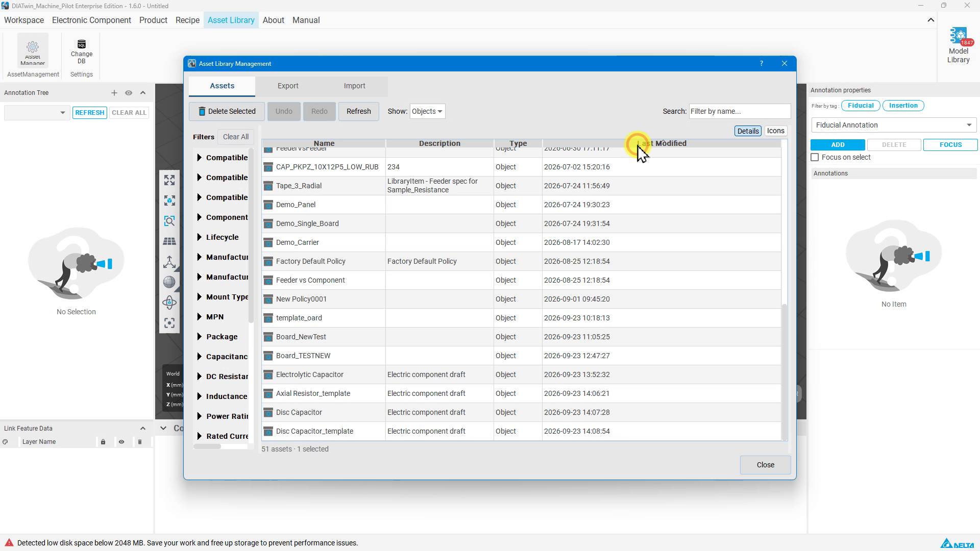Click the Feeder vs Component row asset icon

pyautogui.click(x=268, y=281)
